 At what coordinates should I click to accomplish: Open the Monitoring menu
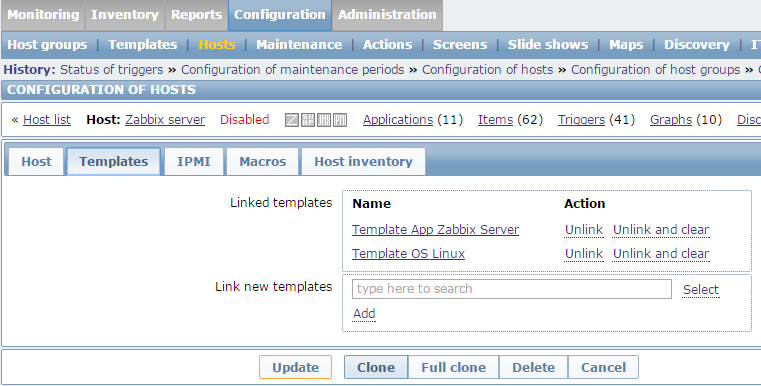tap(43, 15)
